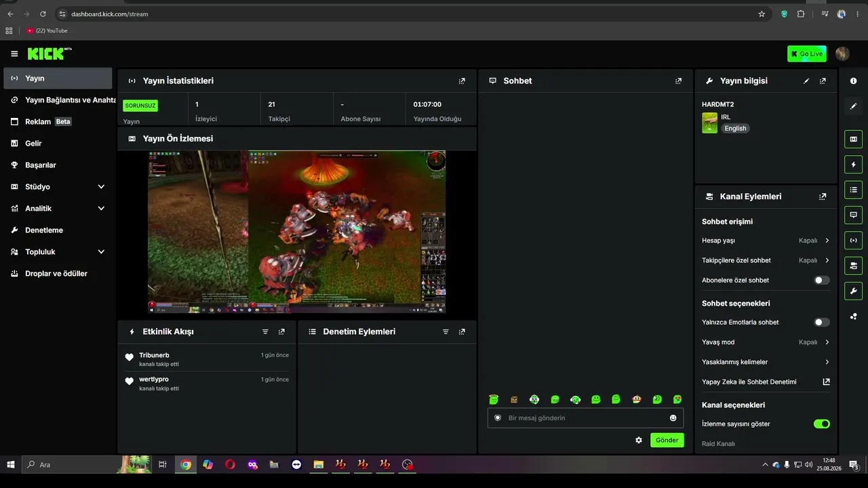Open Droplar ve ödüller in the sidebar
Screen dimensions: 868x488
click(58, 273)
